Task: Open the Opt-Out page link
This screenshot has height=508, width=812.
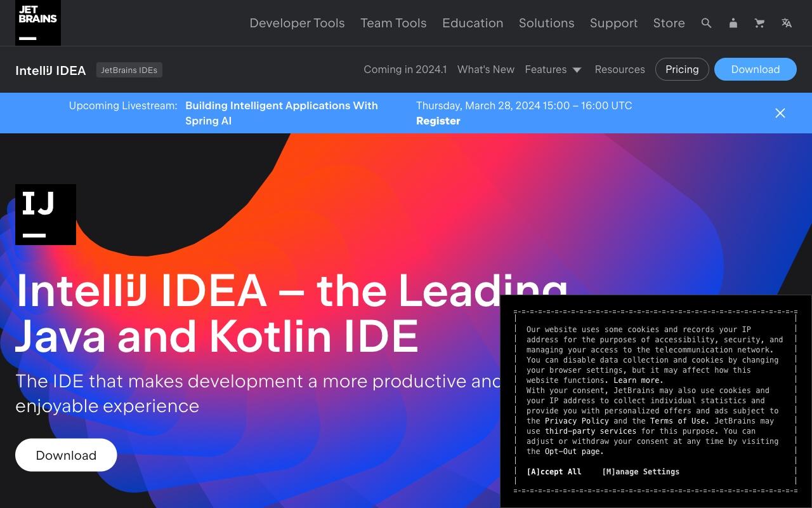Action: click(574, 451)
